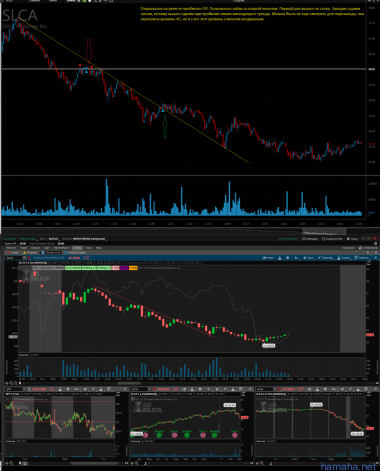
Task: Open the Scan tab
Action: coord(47,248)
